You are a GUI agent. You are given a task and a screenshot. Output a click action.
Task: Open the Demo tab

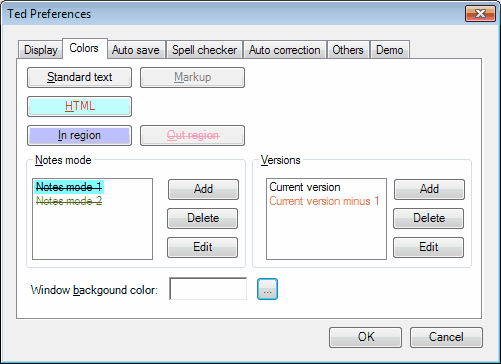390,50
